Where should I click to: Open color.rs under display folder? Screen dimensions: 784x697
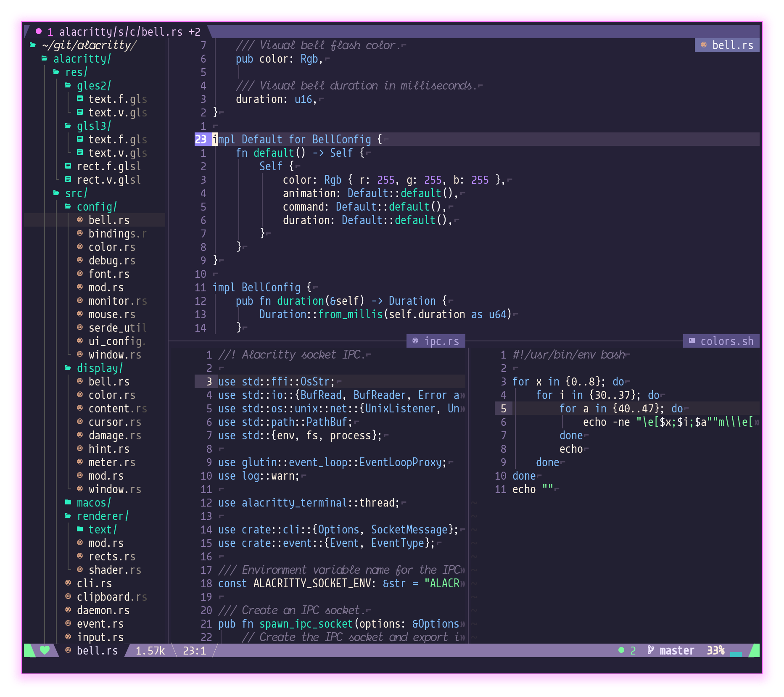112,395
